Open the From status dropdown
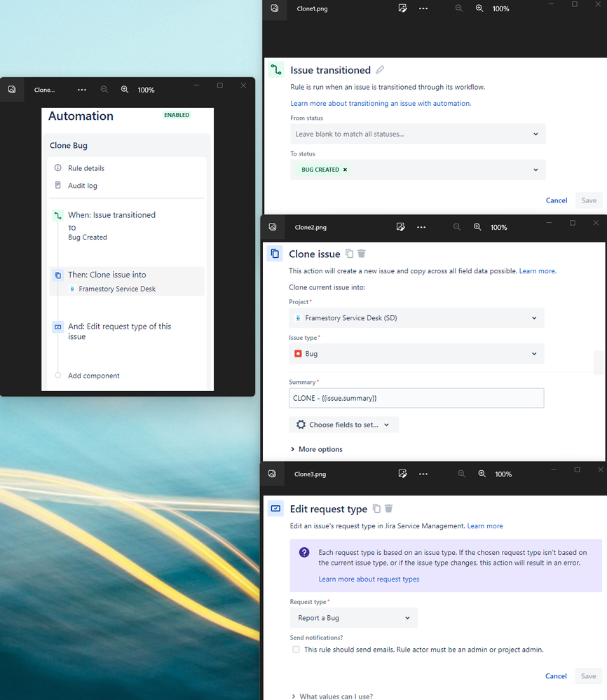This screenshot has width=607, height=700. tap(418, 134)
